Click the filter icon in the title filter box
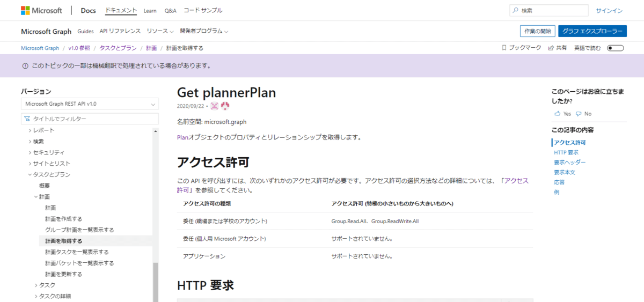644x302 pixels. (x=27, y=119)
